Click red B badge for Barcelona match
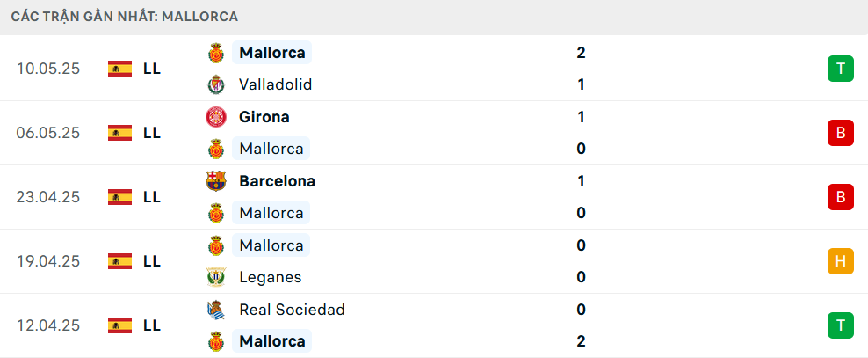Screen dimensions: 868x358 click(841, 197)
